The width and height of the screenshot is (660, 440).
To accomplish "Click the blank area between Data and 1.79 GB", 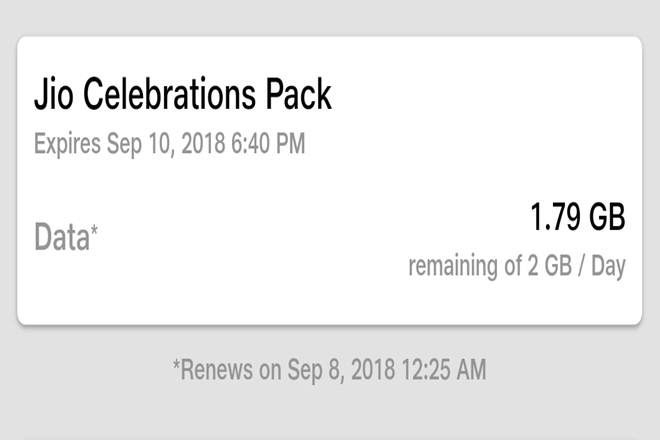I will pos(300,237).
